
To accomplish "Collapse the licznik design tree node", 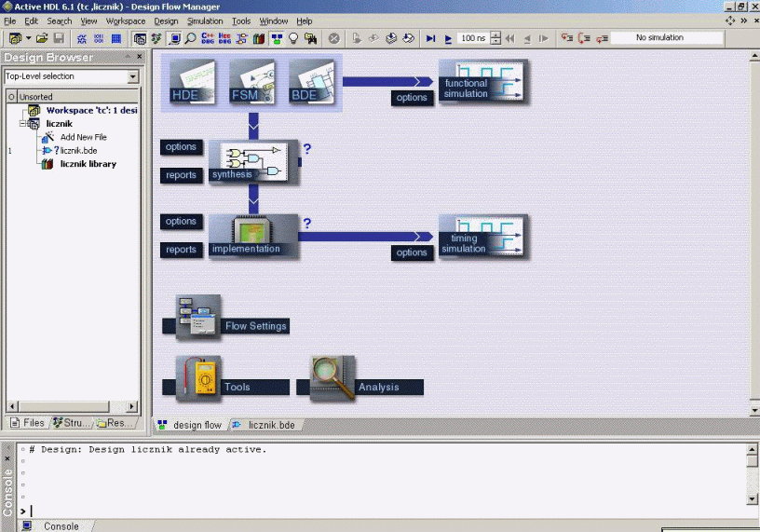I will tap(22, 124).
